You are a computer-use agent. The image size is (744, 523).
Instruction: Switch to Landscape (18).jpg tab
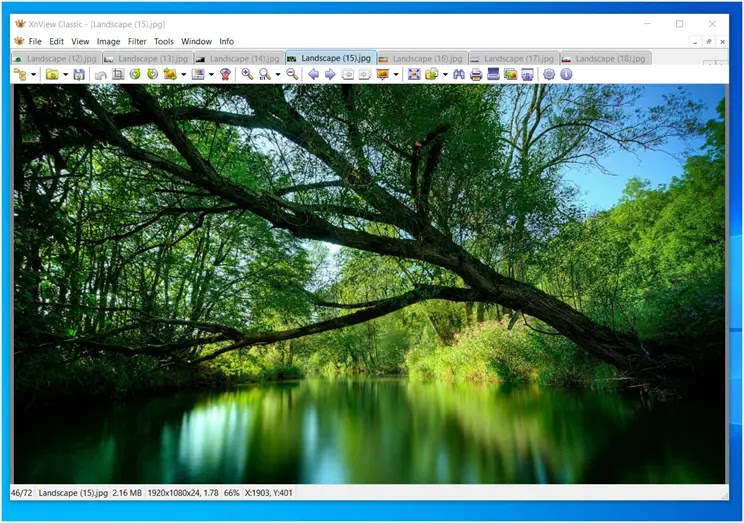pos(605,59)
